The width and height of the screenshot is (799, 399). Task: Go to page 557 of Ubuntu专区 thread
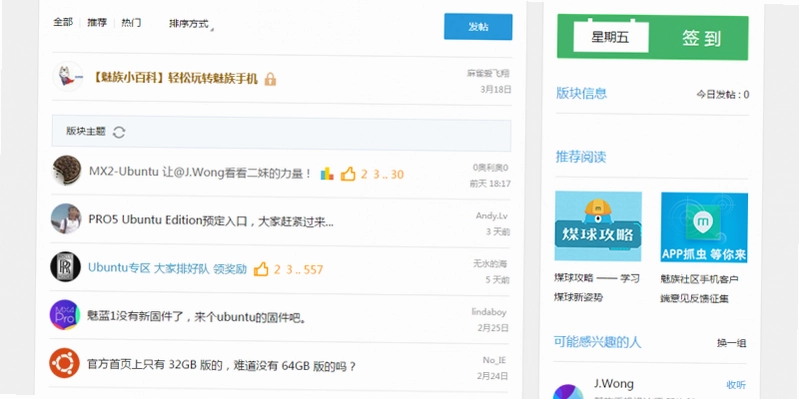tap(313, 270)
